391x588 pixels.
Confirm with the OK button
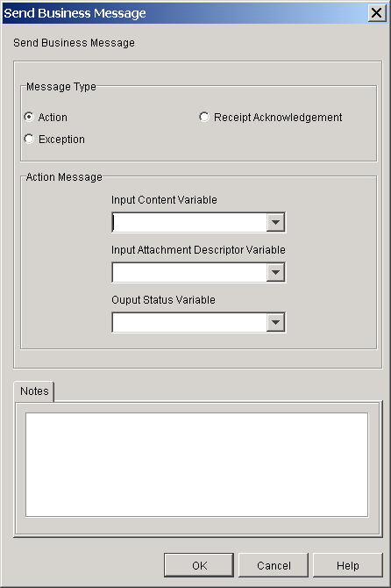[x=199, y=565]
